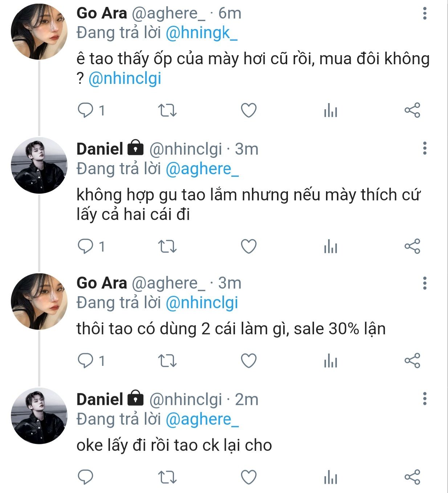This screenshot has height=493, width=448.
Task: Reply to Go Ara's phone case tweet
Action: [86, 110]
